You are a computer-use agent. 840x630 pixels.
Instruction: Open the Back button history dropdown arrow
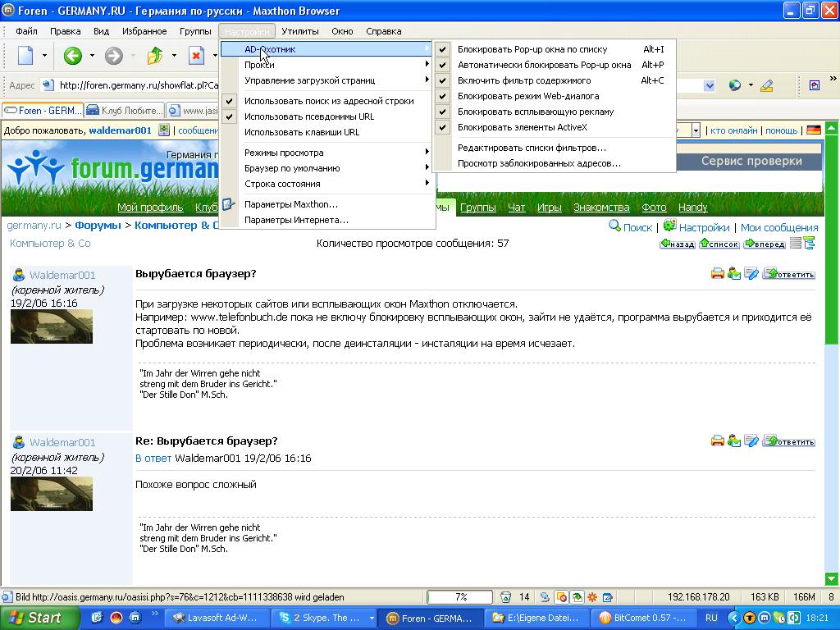pyautogui.click(x=92, y=55)
